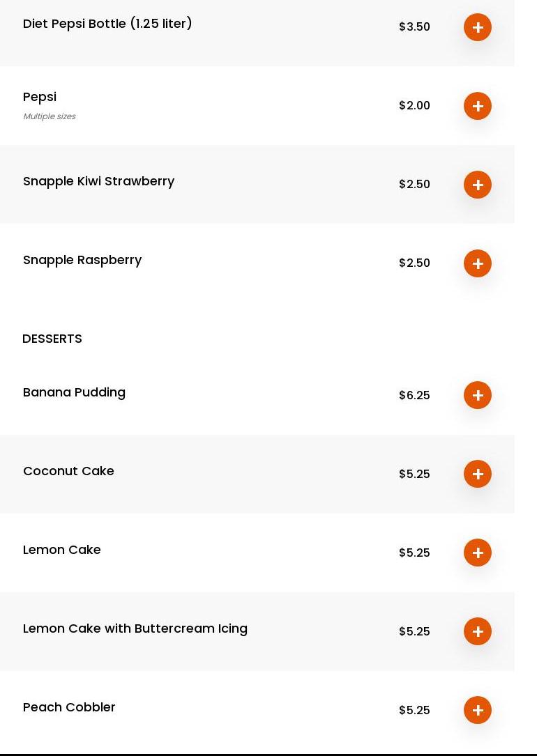This screenshot has height=756, width=537.
Task: Click the plus icon for Peach Cobbler
Action: (x=478, y=710)
